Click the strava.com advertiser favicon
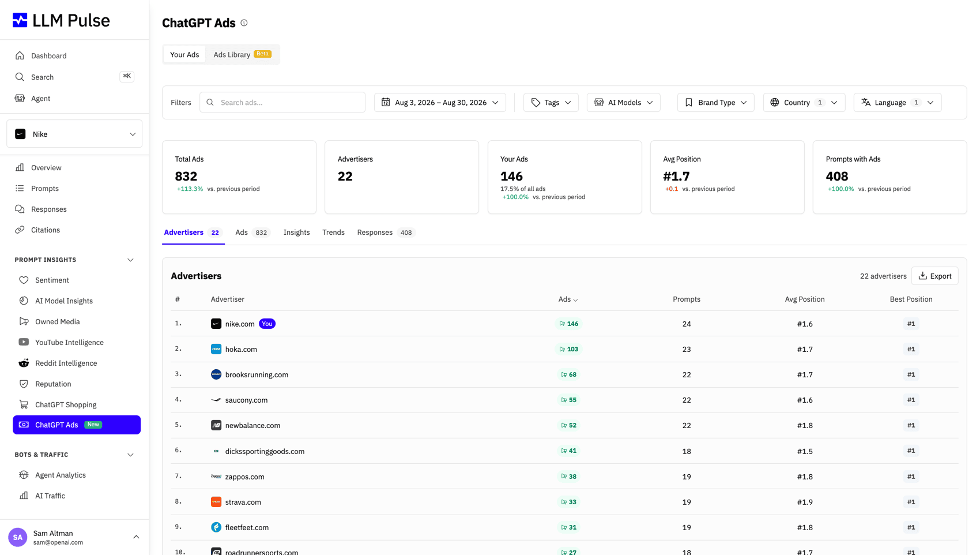Image resolution: width=980 pixels, height=555 pixels. tap(216, 502)
